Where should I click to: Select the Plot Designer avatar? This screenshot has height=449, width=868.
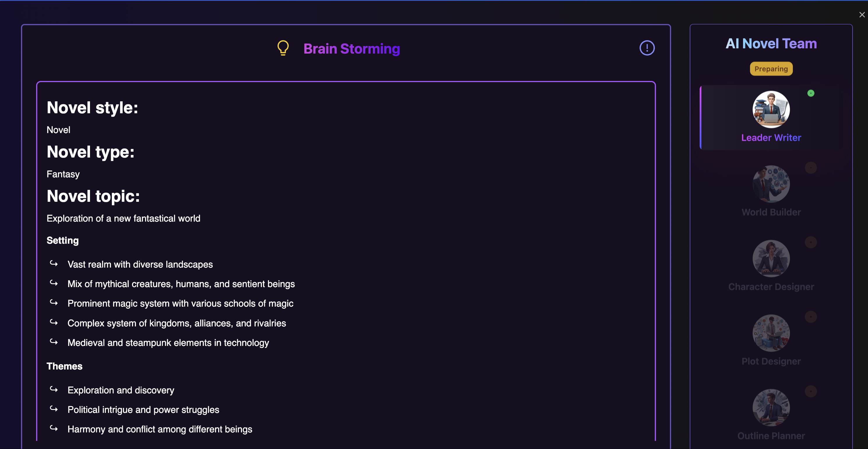pos(771,333)
